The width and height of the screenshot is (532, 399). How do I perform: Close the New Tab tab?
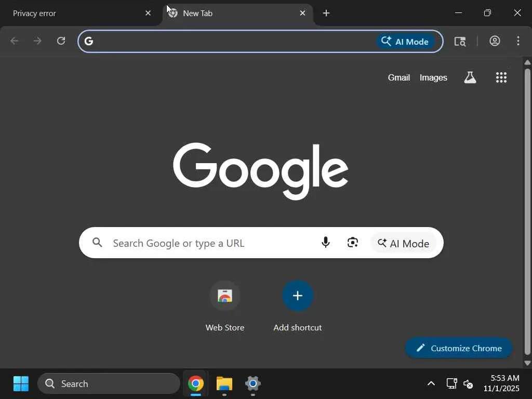[x=303, y=13]
